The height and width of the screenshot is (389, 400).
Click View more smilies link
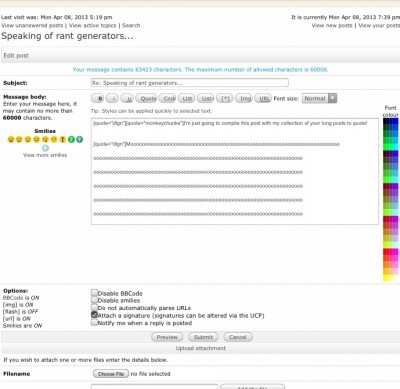point(45,155)
